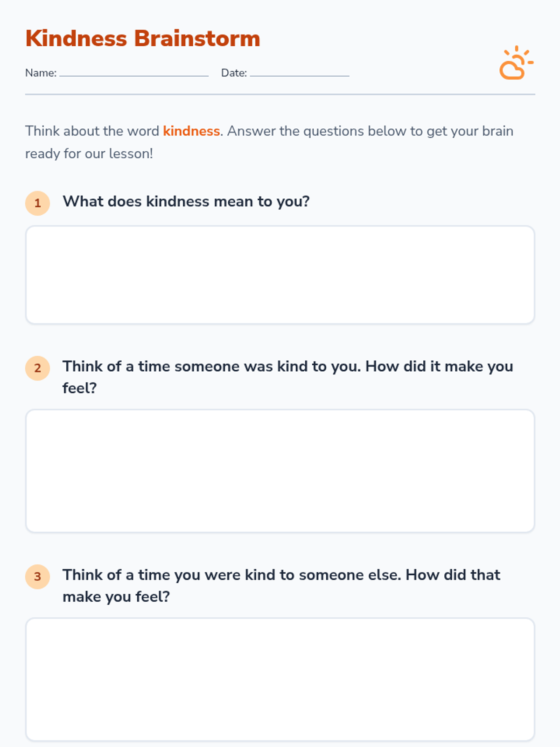The height and width of the screenshot is (747, 560).
Task: Click the number 2 question badge
Action: tap(38, 368)
